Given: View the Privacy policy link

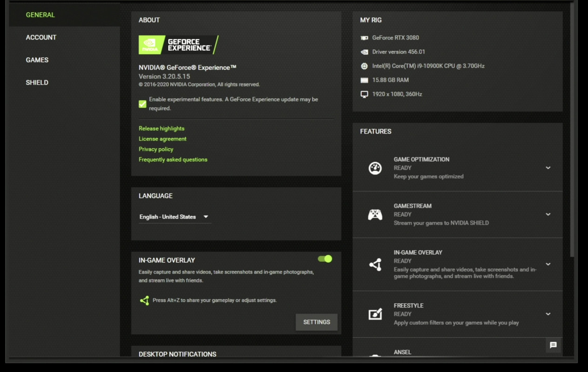Looking at the screenshot, I should coord(156,149).
